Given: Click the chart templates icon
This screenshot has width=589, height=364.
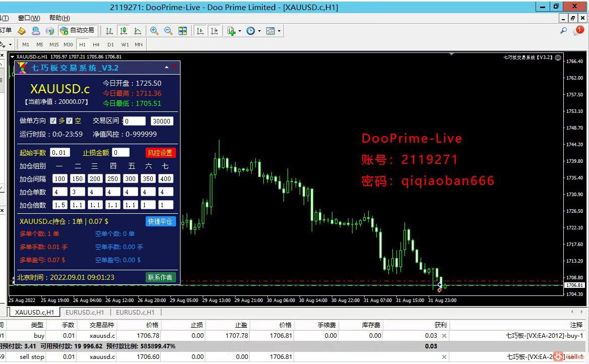Looking at the screenshot, I should click(x=270, y=31).
